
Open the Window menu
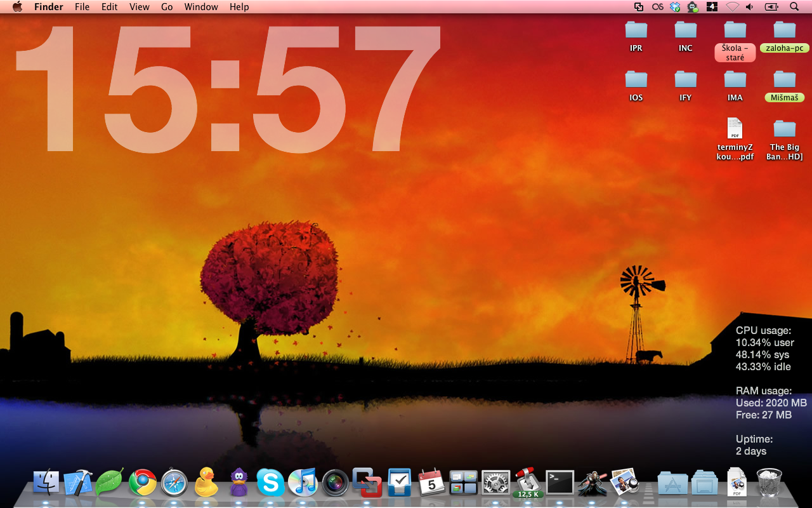pos(201,7)
